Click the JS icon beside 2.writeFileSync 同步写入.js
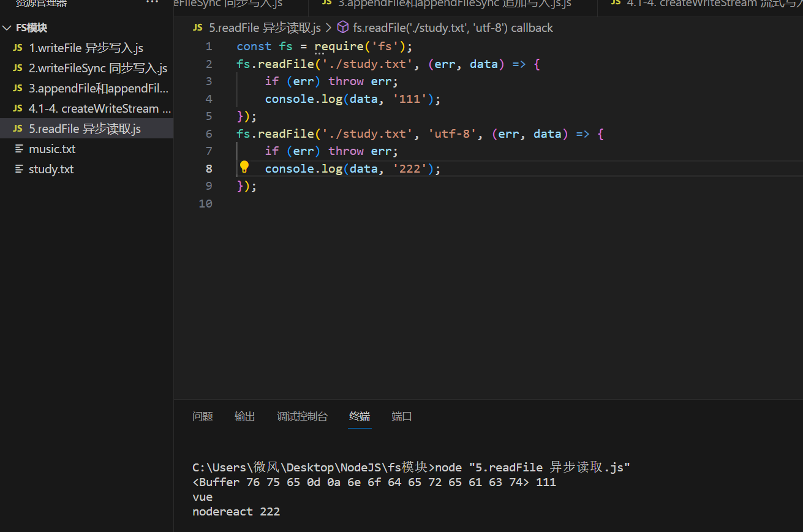803x532 pixels. [x=18, y=68]
